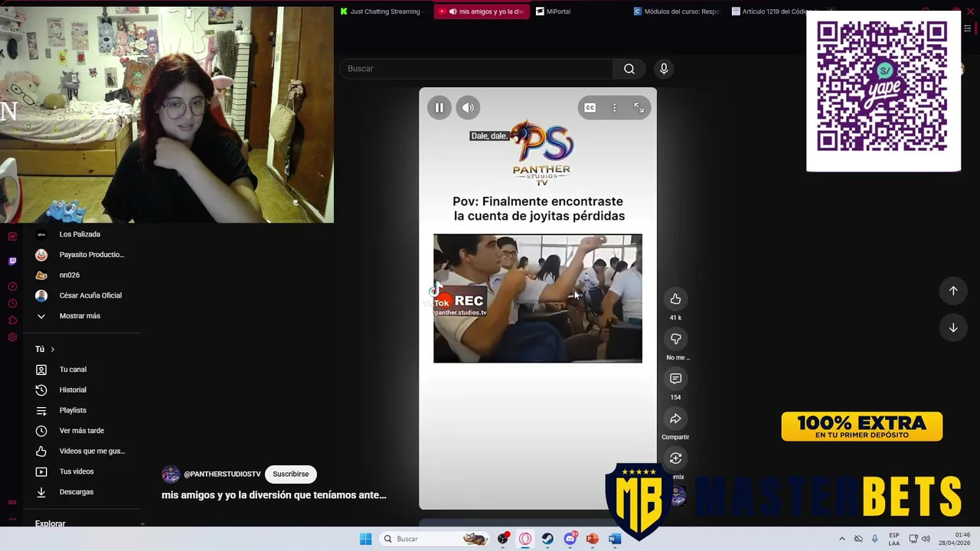The width and height of the screenshot is (980, 551).
Task: Like the Short with 41 k likes
Action: pos(675,299)
